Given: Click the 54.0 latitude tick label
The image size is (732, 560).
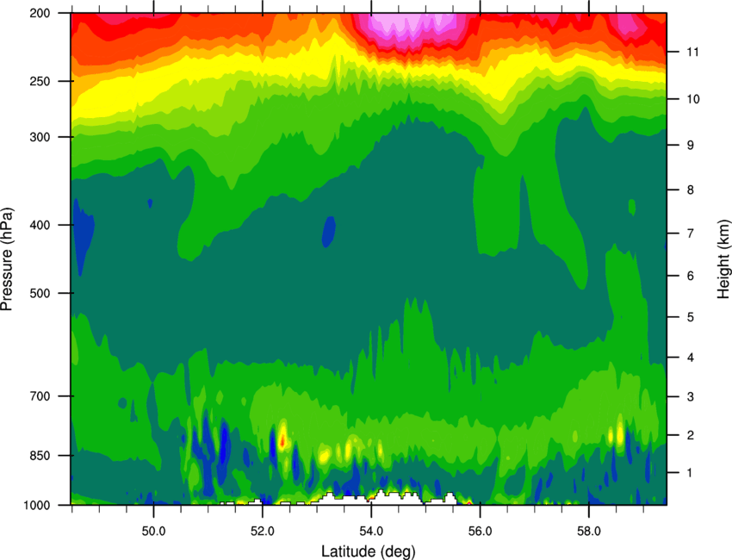Looking at the screenshot, I should coord(372,532).
